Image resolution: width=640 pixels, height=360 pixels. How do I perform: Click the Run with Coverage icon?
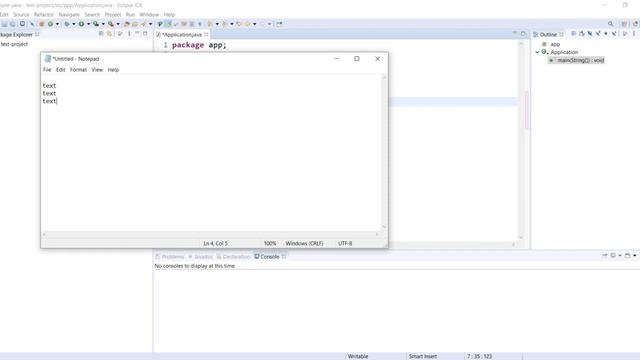(x=96, y=24)
